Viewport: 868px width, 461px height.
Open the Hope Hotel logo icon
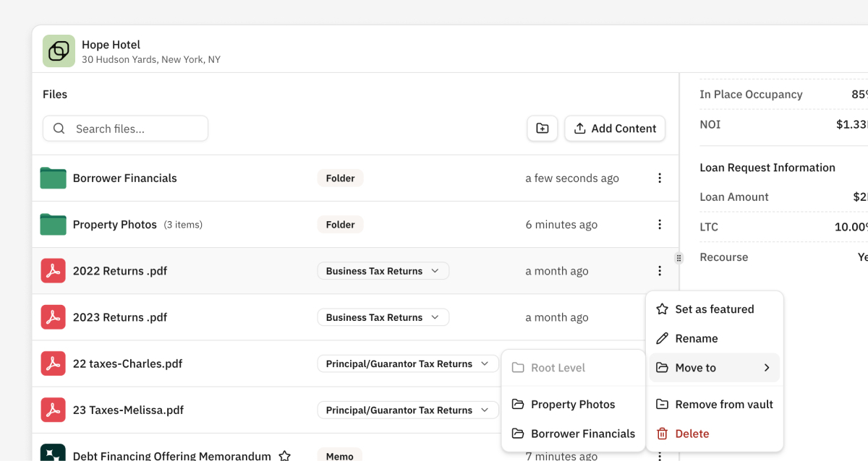(59, 51)
